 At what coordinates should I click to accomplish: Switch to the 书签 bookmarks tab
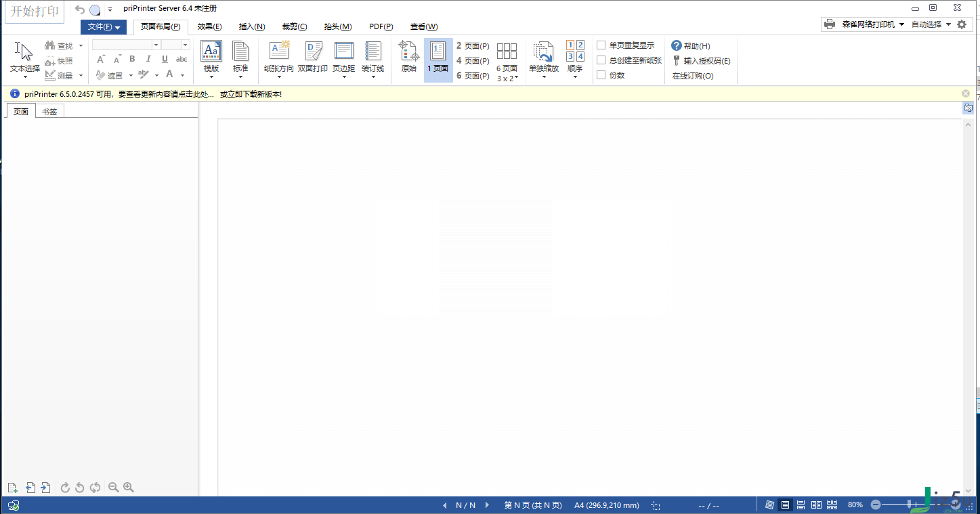[x=49, y=112]
